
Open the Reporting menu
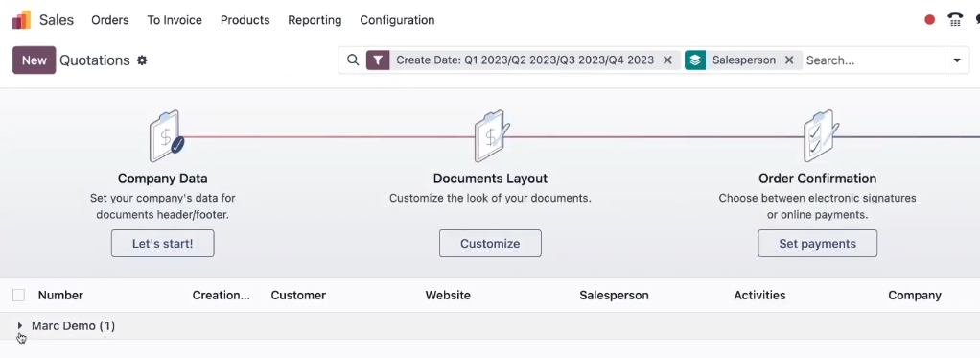point(315,20)
